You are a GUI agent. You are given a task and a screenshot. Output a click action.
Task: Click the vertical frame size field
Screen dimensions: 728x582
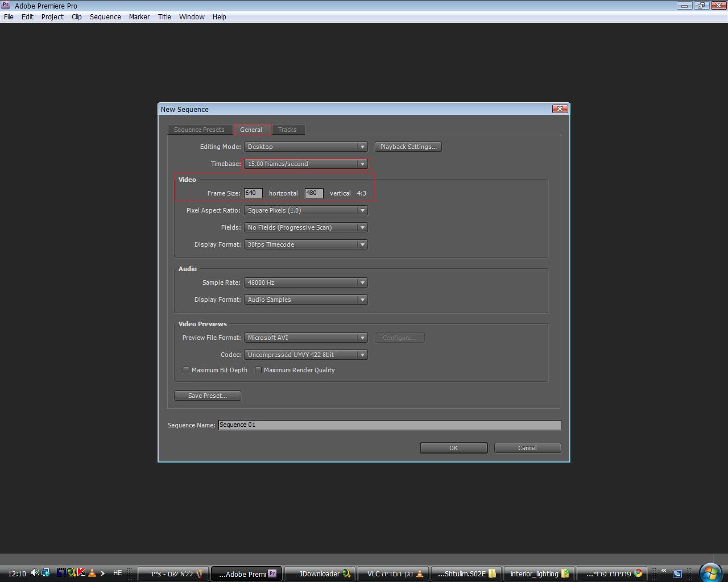[x=314, y=193]
